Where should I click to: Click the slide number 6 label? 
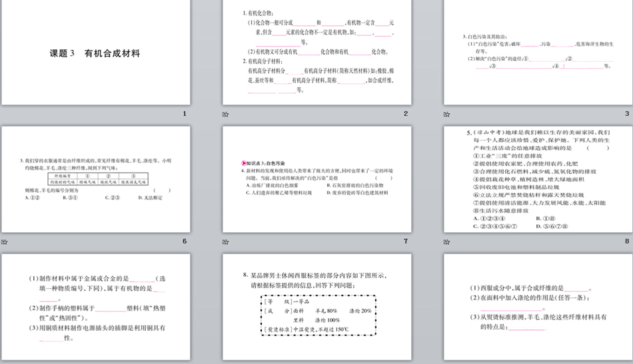tap(185, 241)
